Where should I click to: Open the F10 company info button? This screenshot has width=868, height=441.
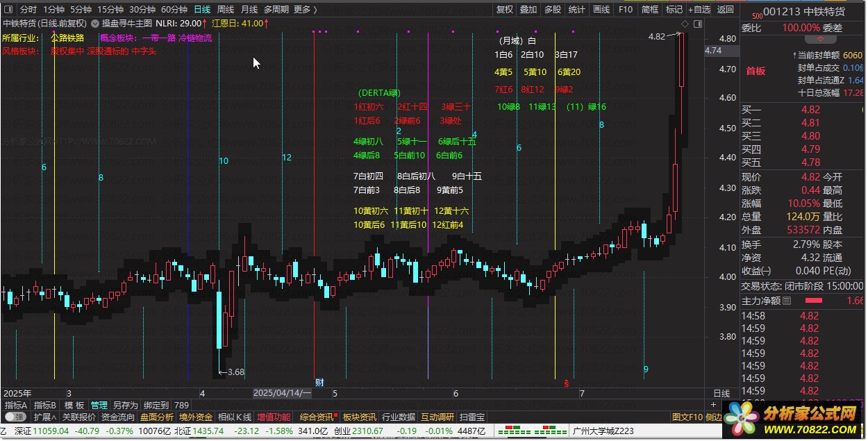pos(626,10)
